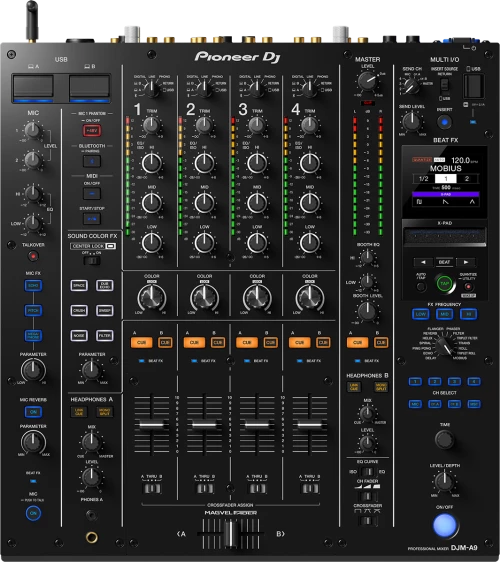
Task: Toggle the round MIC ON push-to-talk button
Action: [33, 513]
